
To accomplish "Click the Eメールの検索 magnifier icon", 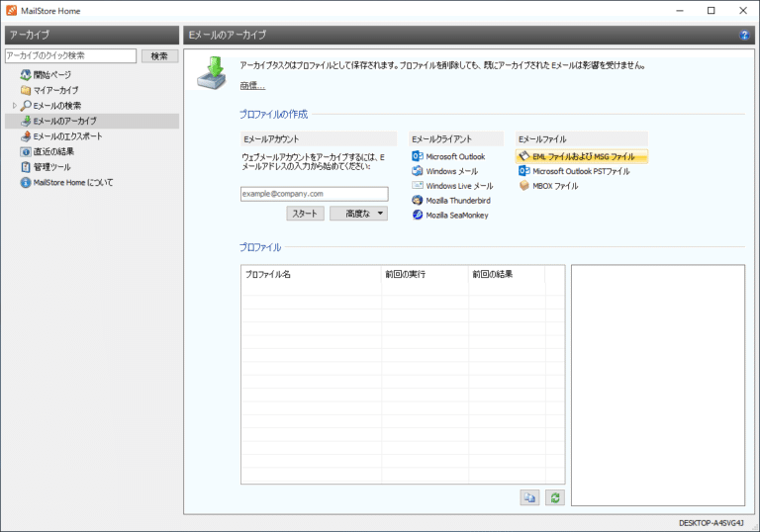I will pyautogui.click(x=26, y=105).
